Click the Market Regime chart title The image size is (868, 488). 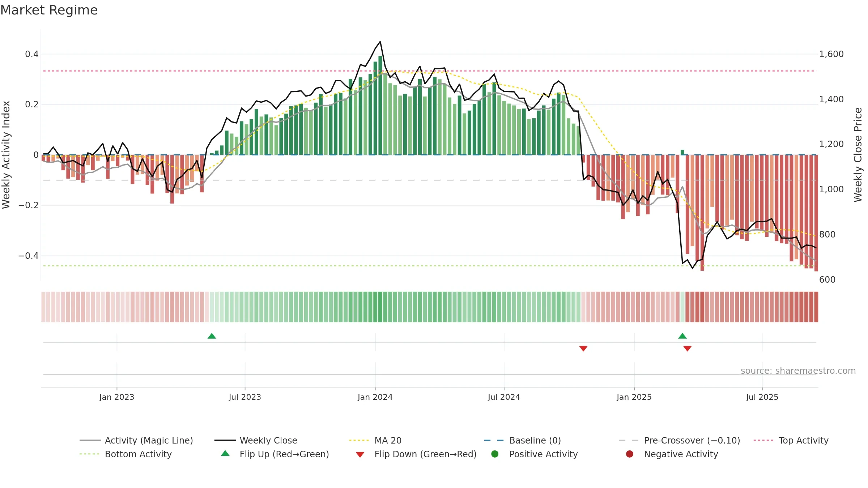tap(49, 10)
